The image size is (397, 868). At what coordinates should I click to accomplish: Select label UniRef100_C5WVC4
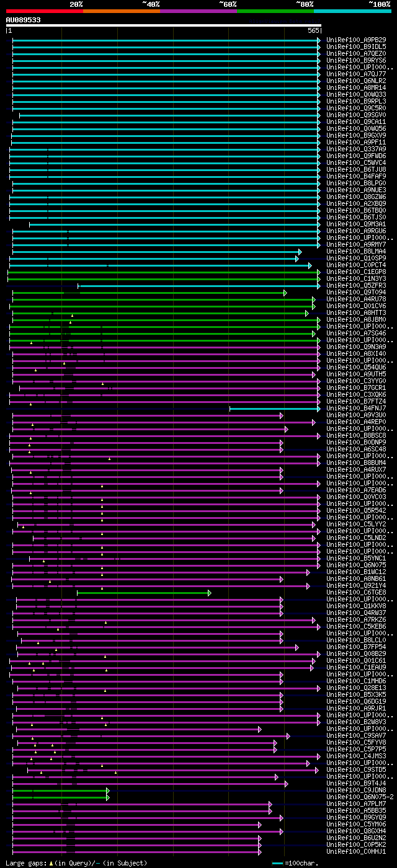point(356,162)
